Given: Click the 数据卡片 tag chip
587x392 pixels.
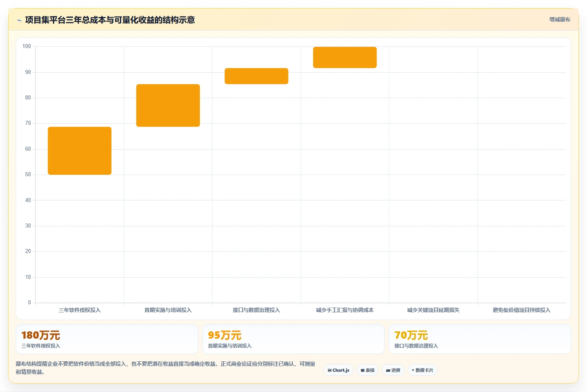Looking at the screenshot, I should [x=423, y=370].
